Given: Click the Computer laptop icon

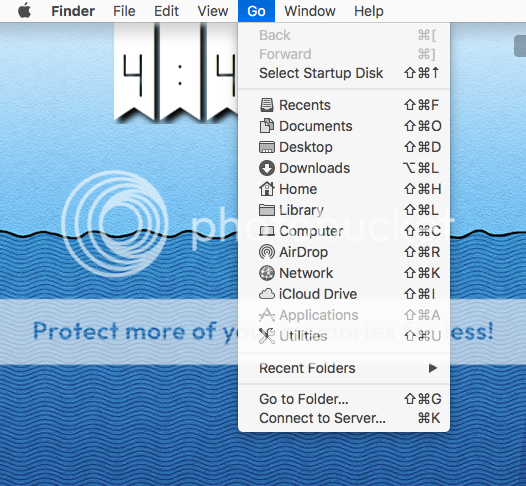Looking at the screenshot, I should (267, 231).
